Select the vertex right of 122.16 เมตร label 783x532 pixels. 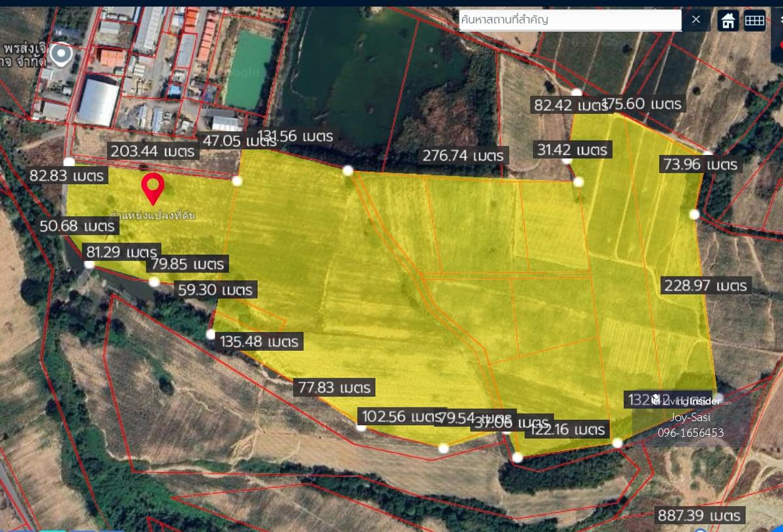tap(617, 443)
